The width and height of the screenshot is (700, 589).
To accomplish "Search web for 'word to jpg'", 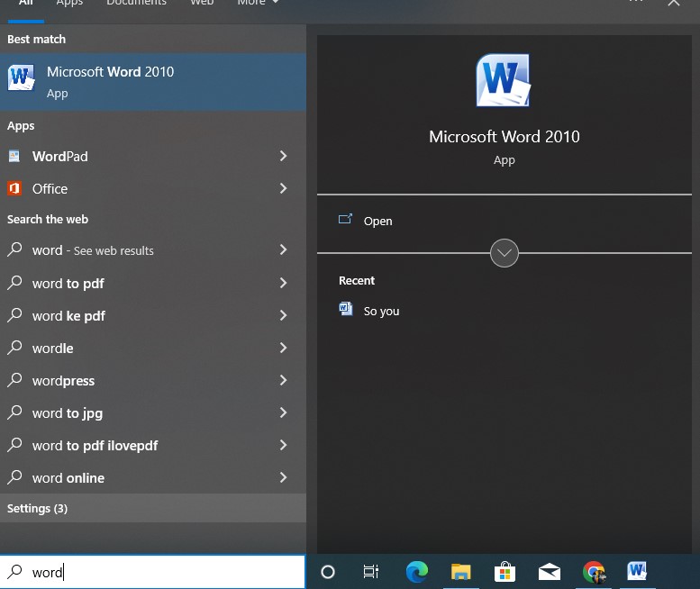I will click(x=152, y=412).
